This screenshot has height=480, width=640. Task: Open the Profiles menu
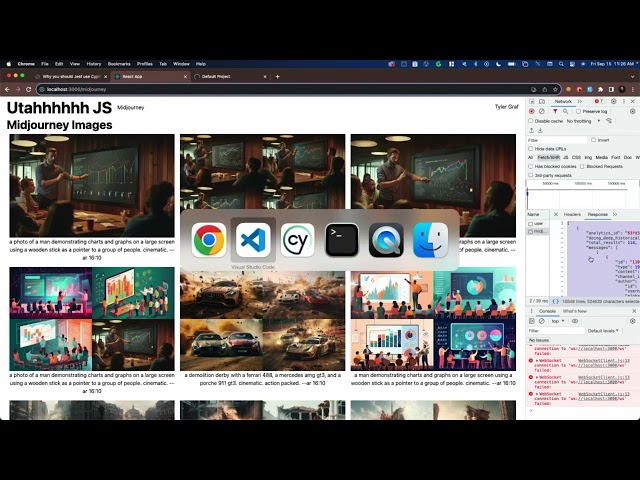click(x=144, y=64)
